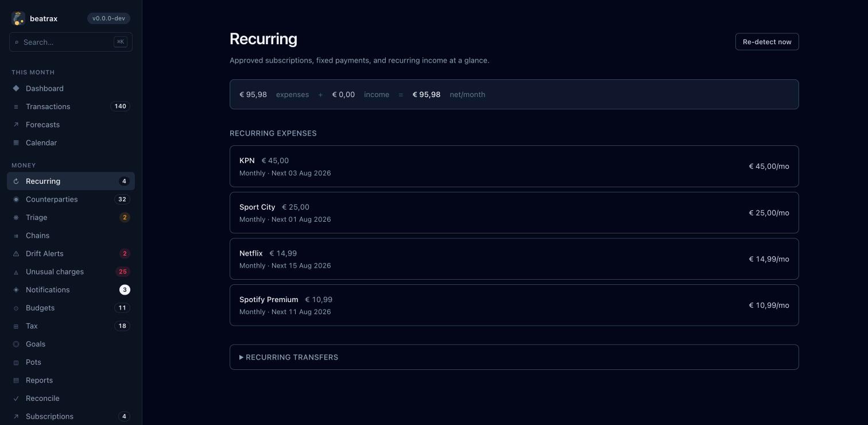Click the Goals ring icon
Viewport: 868px width, 425px height.
[x=16, y=344]
